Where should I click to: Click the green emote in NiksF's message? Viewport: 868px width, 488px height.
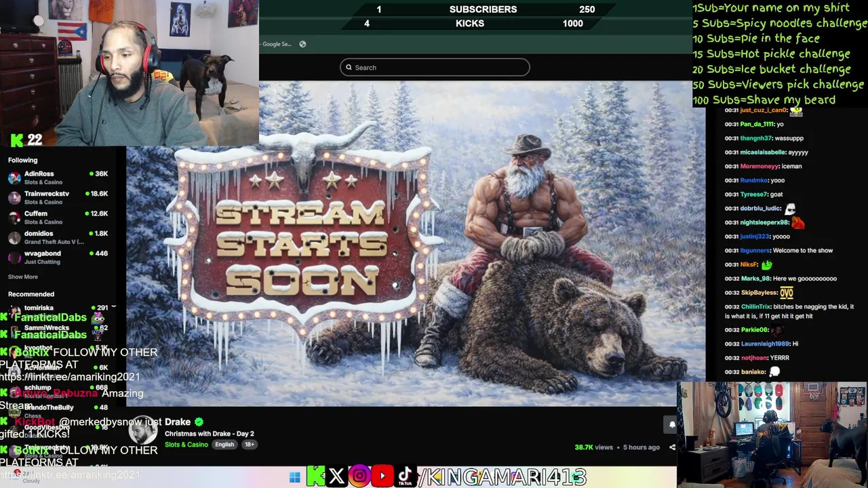tap(766, 265)
